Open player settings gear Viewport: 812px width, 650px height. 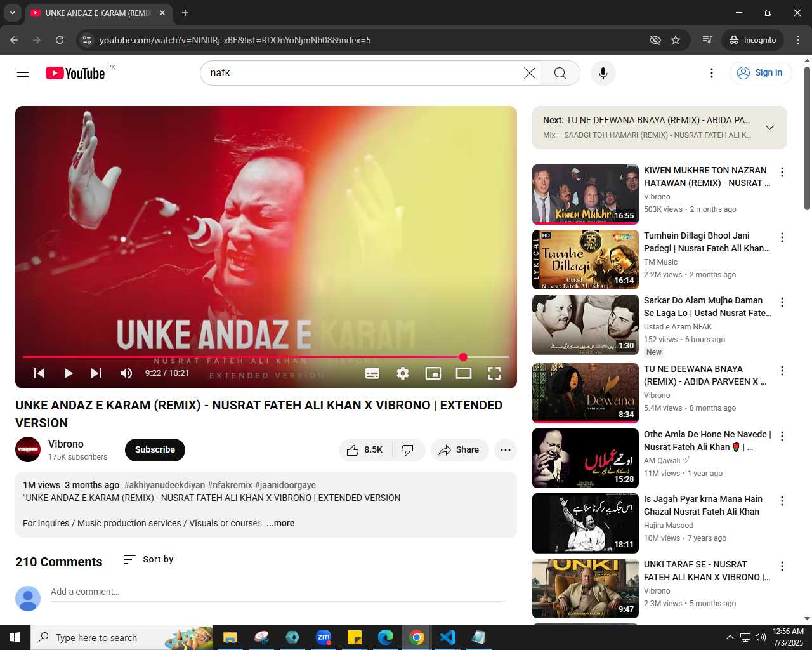[403, 373]
